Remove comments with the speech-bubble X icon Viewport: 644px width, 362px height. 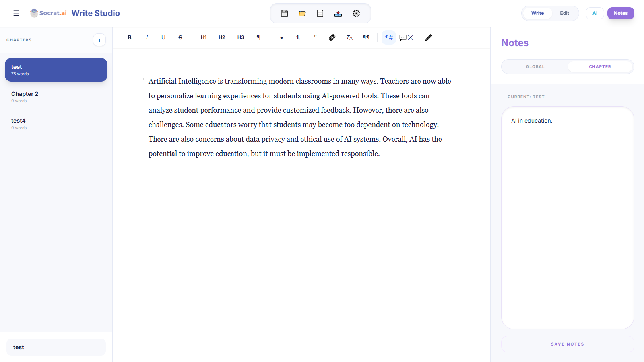[406, 37]
